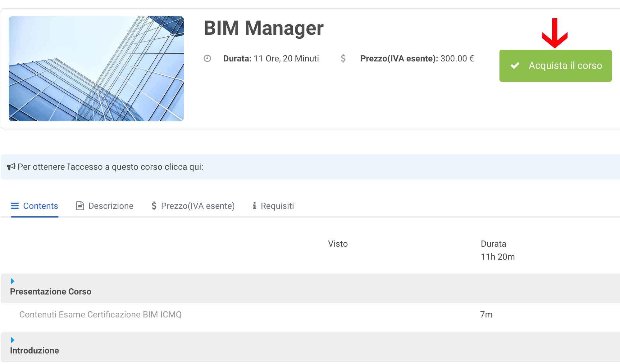The height and width of the screenshot is (364, 620).
Task: Expand the Introduzione section arrow
Action: coord(12,340)
